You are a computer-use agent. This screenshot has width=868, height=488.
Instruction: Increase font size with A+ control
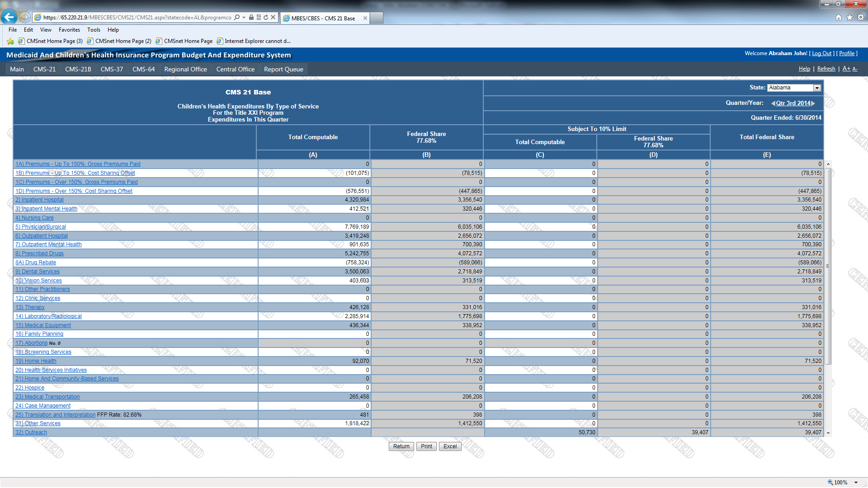tap(846, 69)
